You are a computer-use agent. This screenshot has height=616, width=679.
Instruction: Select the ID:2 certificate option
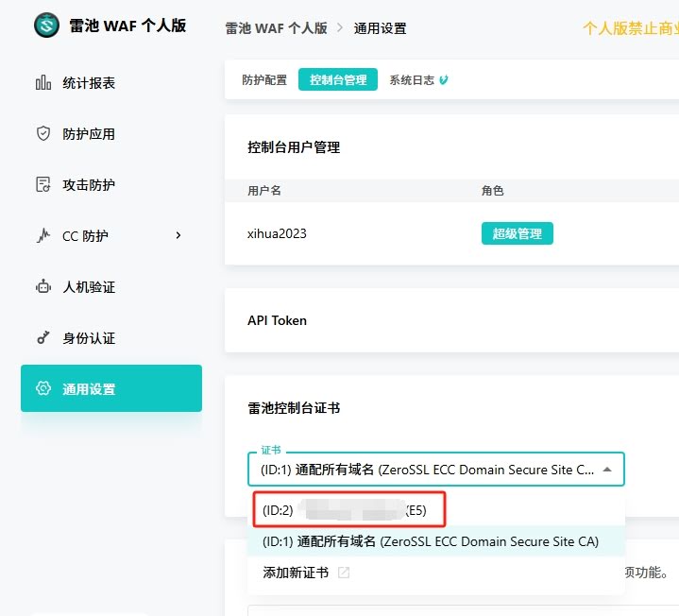[346, 510]
